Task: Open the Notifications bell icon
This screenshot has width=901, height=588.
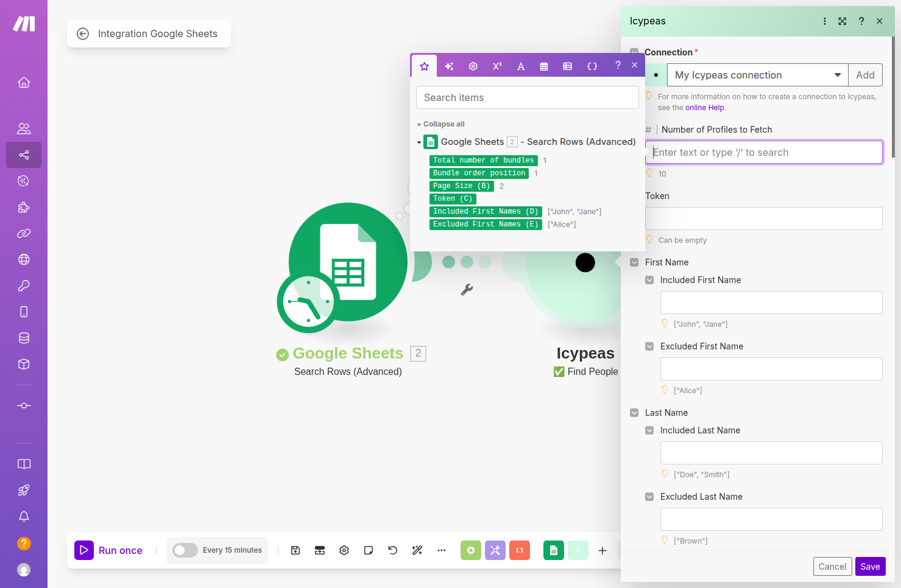Action: coord(24,516)
